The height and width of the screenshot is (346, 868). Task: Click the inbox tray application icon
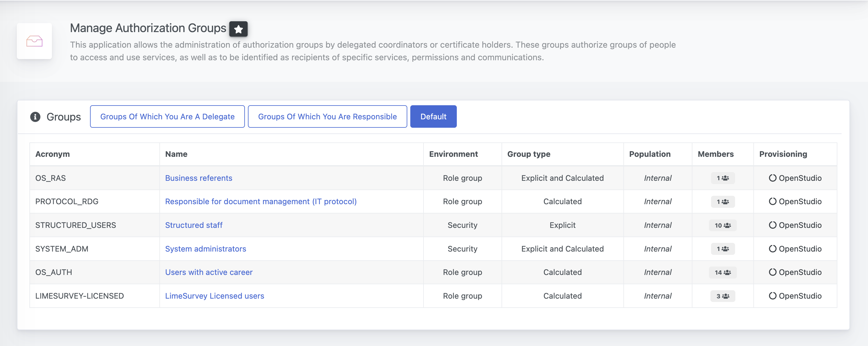click(x=35, y=41)
